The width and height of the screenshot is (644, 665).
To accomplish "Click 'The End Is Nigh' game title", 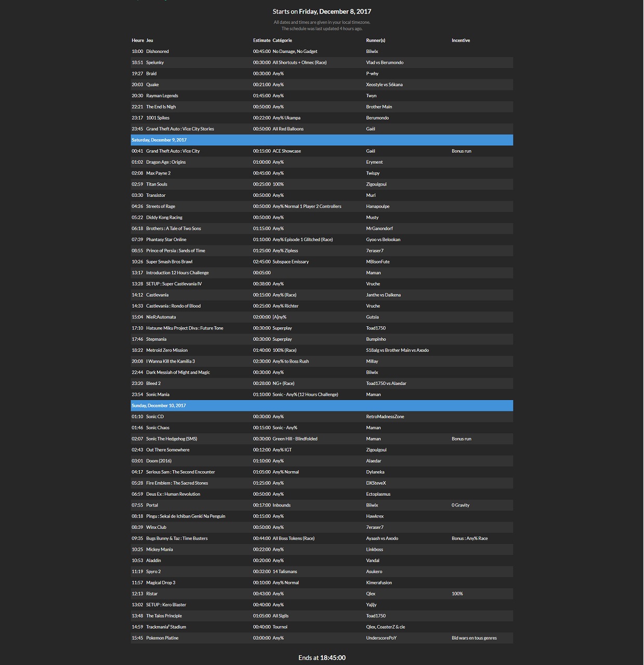I will 161,107.
